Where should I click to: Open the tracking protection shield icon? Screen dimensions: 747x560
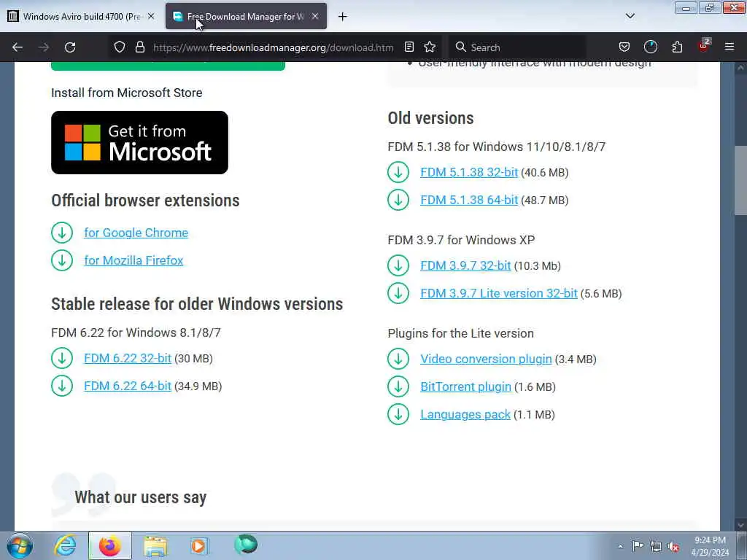point(120,47)
